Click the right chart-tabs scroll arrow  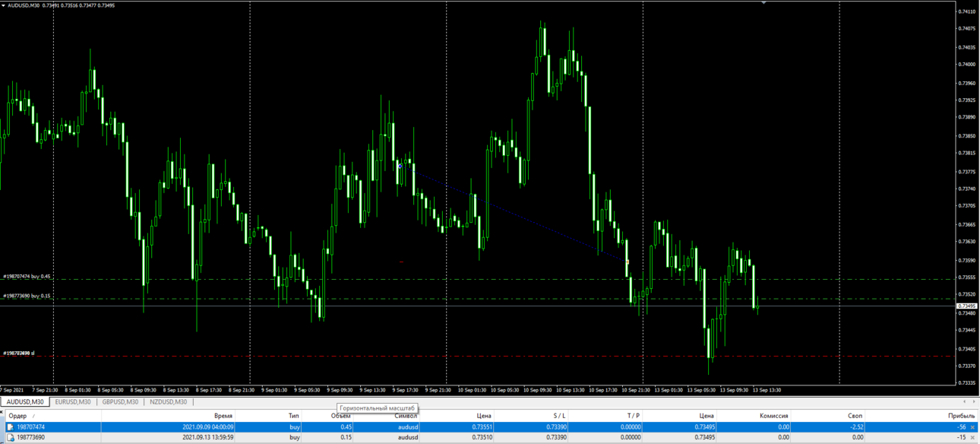(974, 401)
